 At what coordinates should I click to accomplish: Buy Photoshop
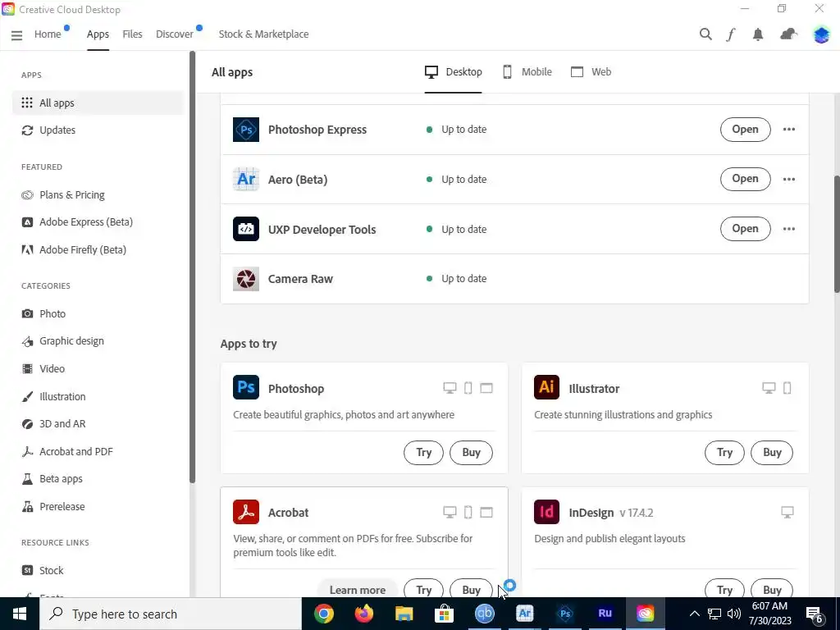[x=471, y=453]
